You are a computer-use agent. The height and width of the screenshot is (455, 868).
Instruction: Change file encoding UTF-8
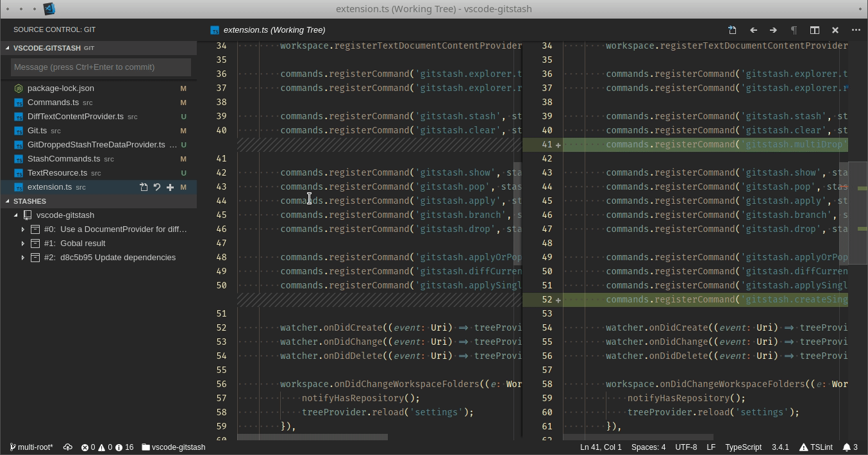coord(686,447)
